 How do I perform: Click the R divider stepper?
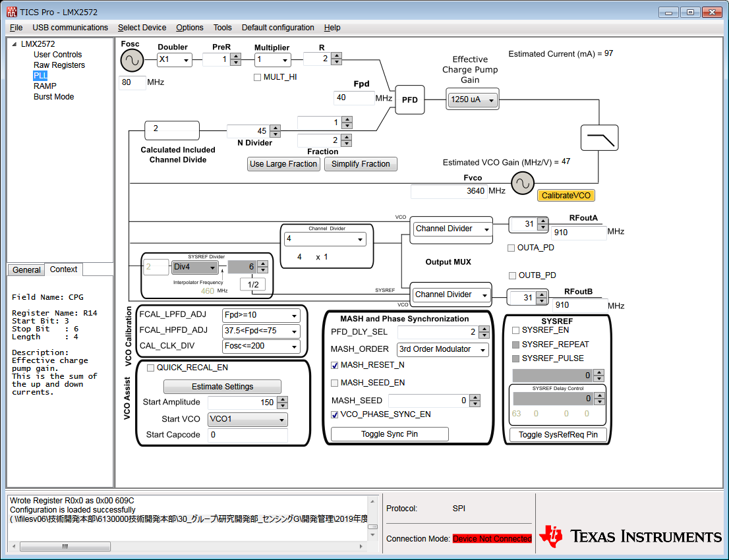[x=322, y=59]
